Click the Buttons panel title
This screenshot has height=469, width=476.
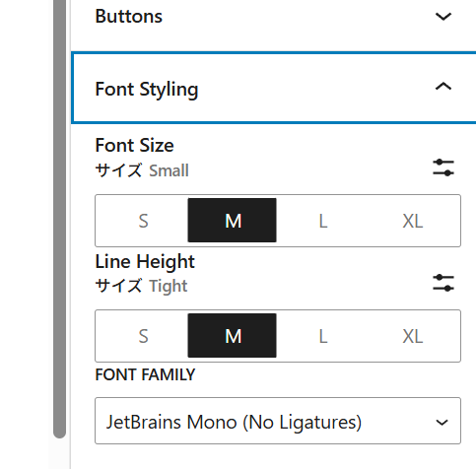tap(129, 16)
